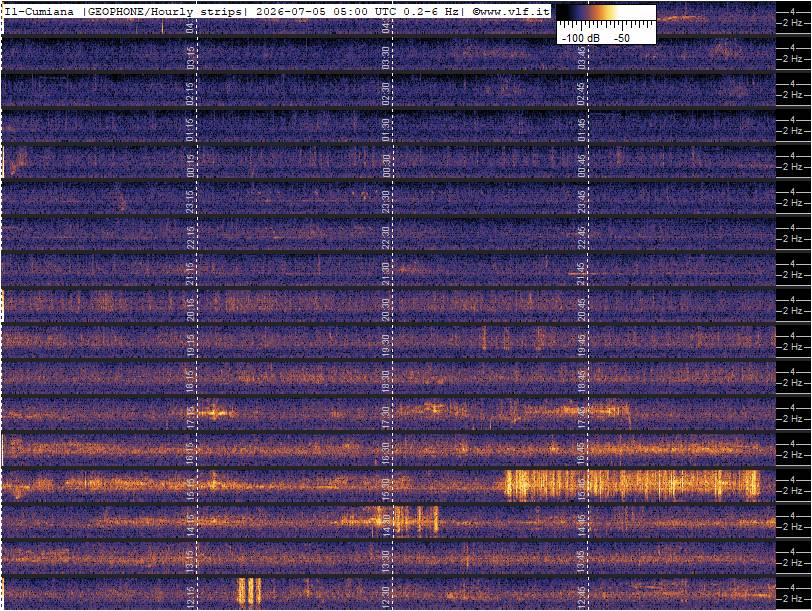Click the "12:45" time label
This screenshot has height=611, width=812.
point(582,598)
